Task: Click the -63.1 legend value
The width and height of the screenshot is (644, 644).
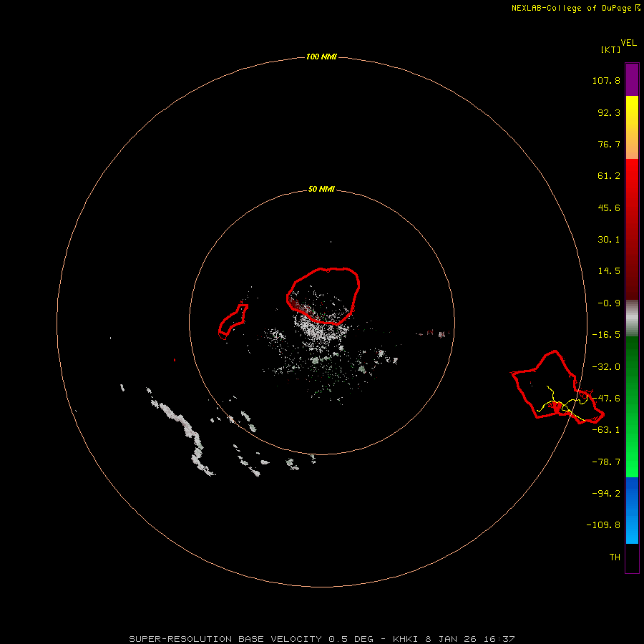Action: pyautogui.click(x=606, y=430)
